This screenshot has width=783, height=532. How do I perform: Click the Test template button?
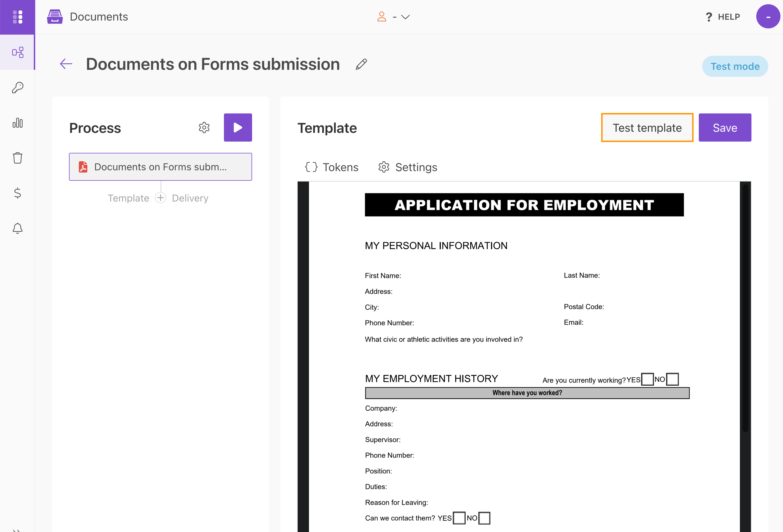[647, 128]
